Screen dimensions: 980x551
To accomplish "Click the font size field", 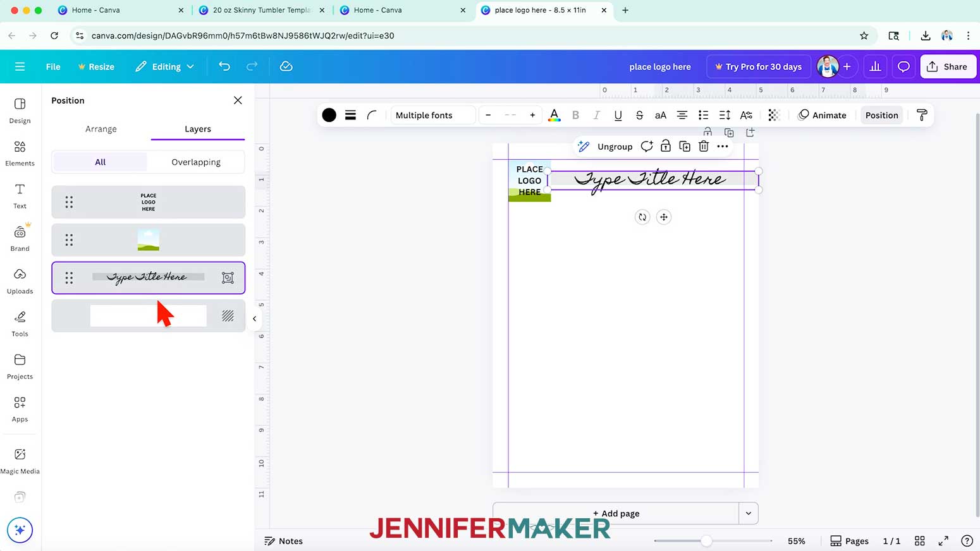I will [x=510, y=115].
